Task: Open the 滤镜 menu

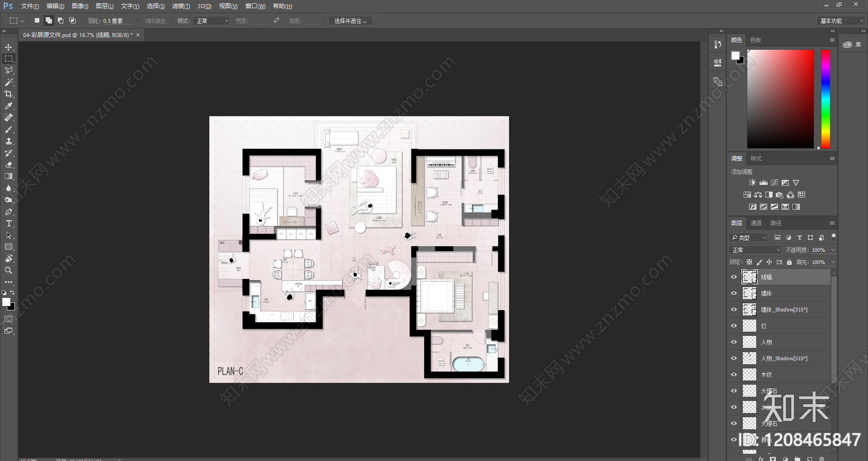Action: [x=181, y=6]
